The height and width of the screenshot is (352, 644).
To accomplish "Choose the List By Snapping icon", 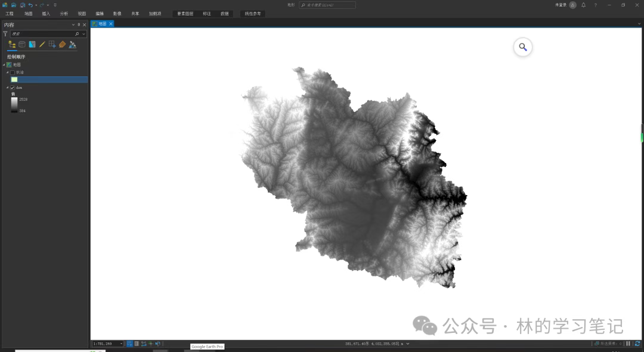I will click(x=52, y=44).
